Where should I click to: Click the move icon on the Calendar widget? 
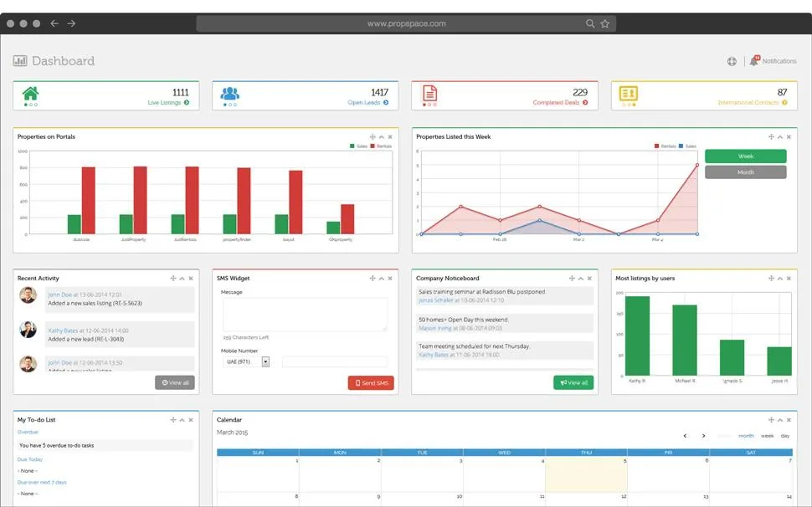click(771, 419)
